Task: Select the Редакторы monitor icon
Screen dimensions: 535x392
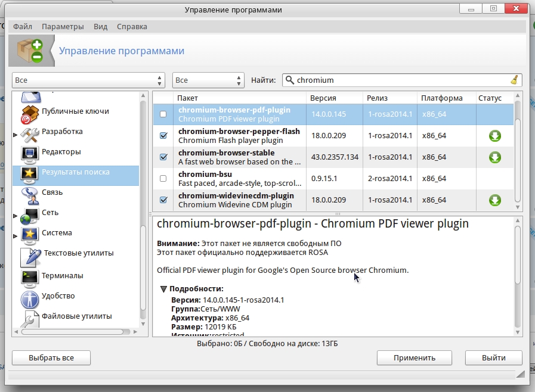Action: click(30, 155)
